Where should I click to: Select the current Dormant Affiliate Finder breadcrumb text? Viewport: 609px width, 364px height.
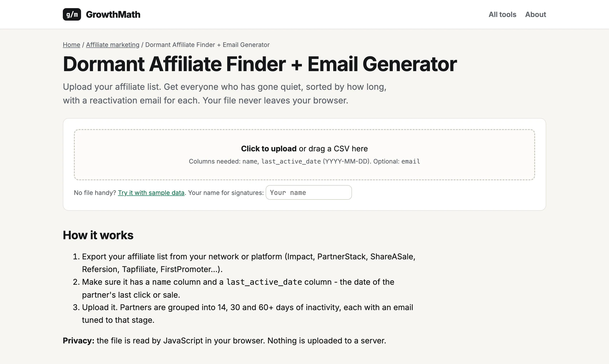207,45
